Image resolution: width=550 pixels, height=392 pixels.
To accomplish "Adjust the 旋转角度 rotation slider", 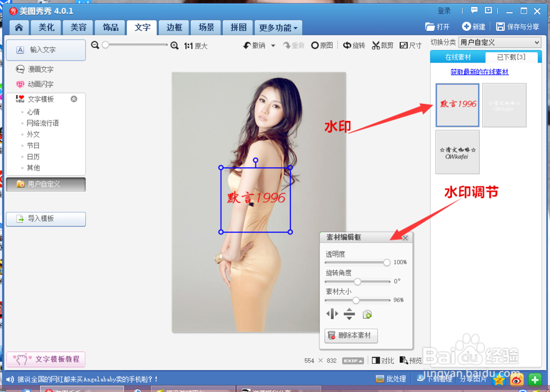I will point(358,281).
